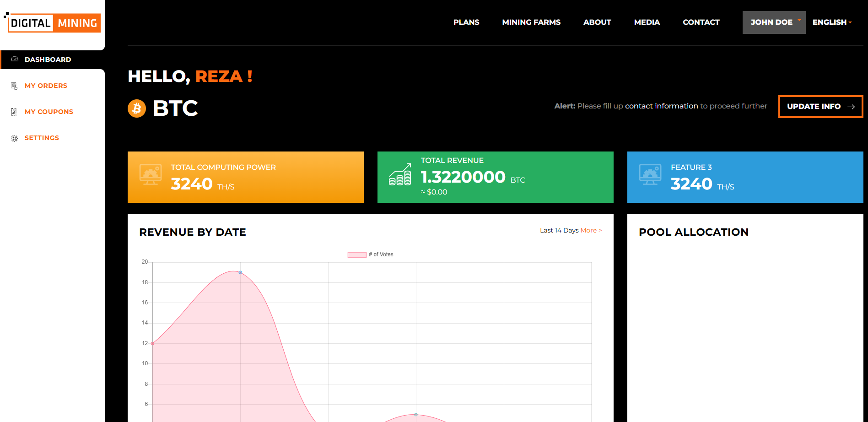Open the English language dropdown

point(832,22)
